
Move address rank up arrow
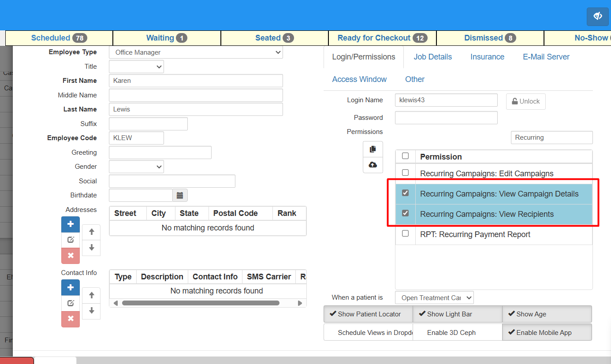(91, 232)
